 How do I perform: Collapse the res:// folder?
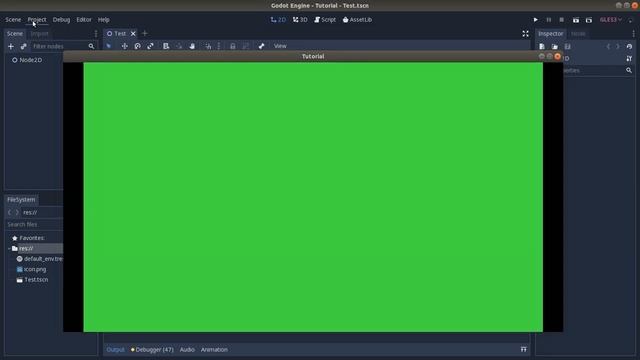click(x=9, y=249)
